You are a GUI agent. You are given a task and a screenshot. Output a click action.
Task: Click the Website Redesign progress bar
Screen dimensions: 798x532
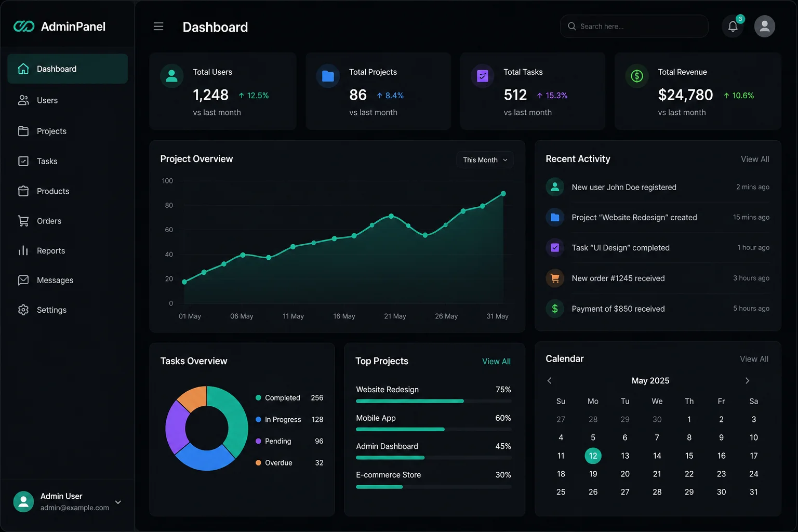pyautogui.click(x=434, y=401)
